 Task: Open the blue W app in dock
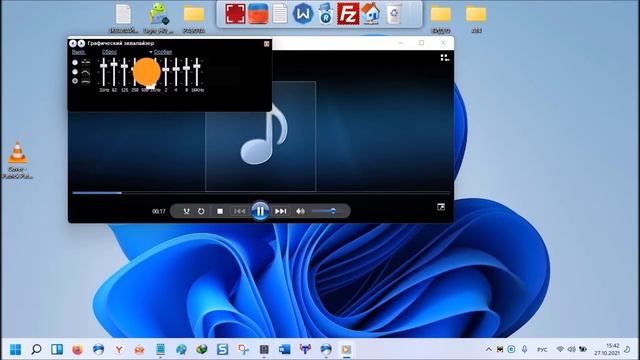point(302,13)
